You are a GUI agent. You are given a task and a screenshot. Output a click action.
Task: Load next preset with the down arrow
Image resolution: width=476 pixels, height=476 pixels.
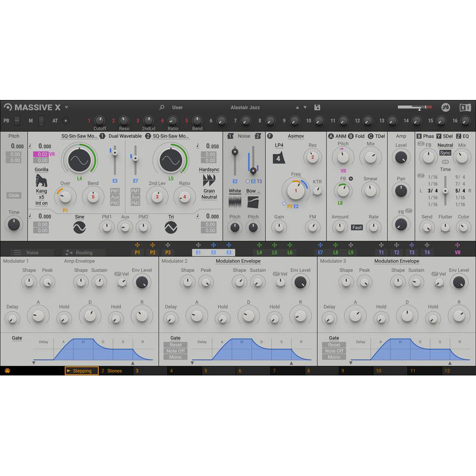[305, 108]
